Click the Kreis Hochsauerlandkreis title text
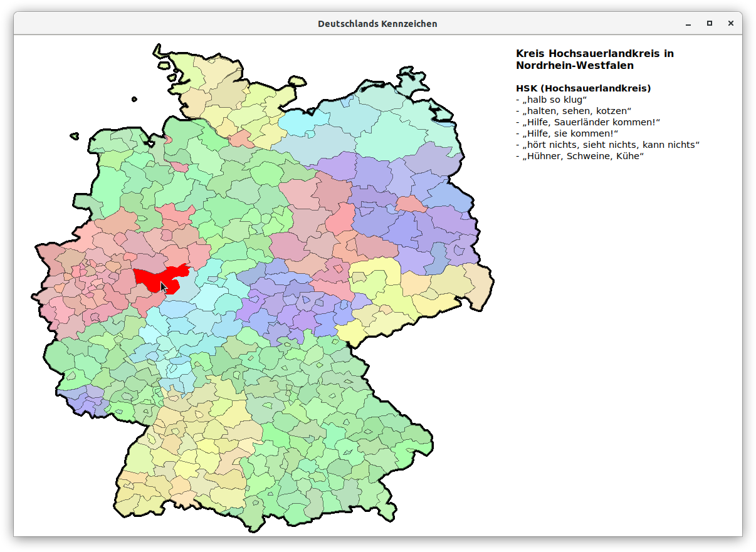 [594, 53]
